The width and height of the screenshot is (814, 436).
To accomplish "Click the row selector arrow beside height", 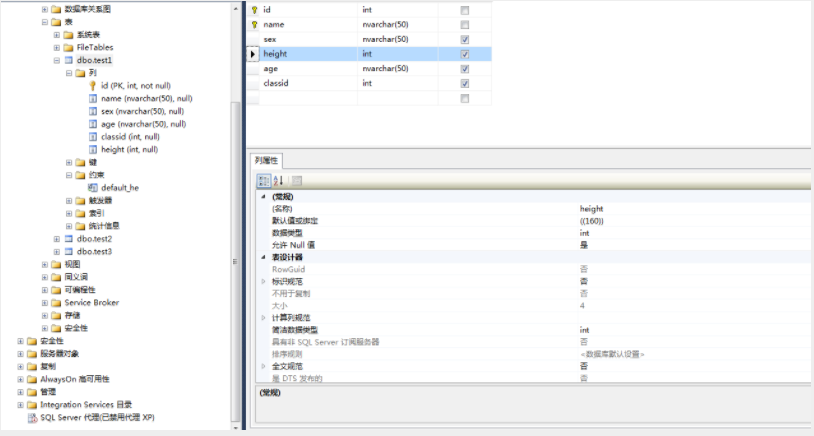I will coord(253,54).
